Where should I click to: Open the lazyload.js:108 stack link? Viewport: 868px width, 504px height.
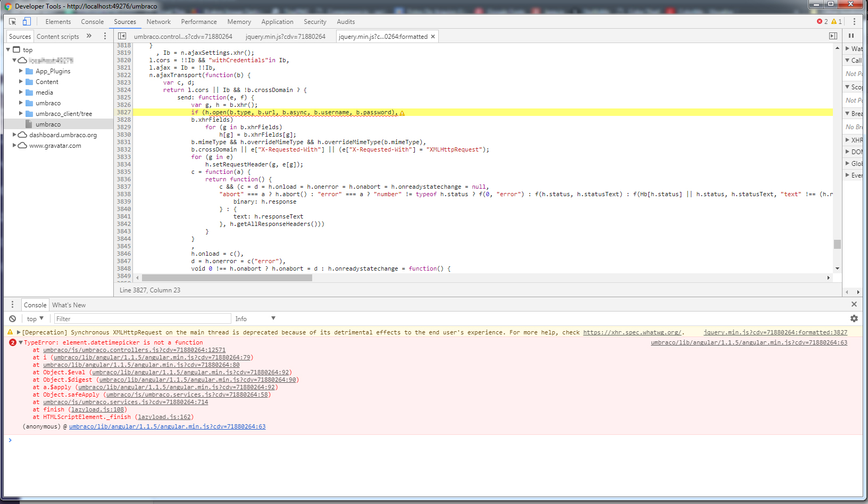(x=98, y=409)
